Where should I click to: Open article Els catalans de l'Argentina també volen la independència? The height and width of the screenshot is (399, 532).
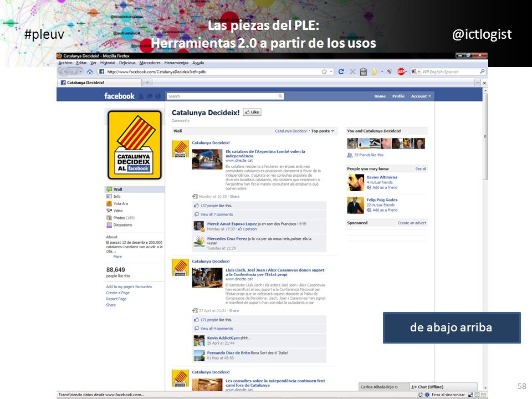pos(265,154)
